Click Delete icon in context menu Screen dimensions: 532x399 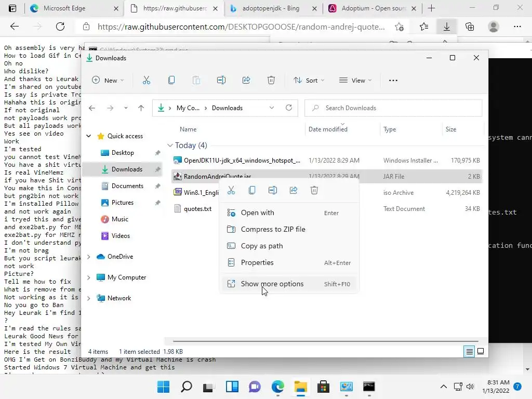314,190
